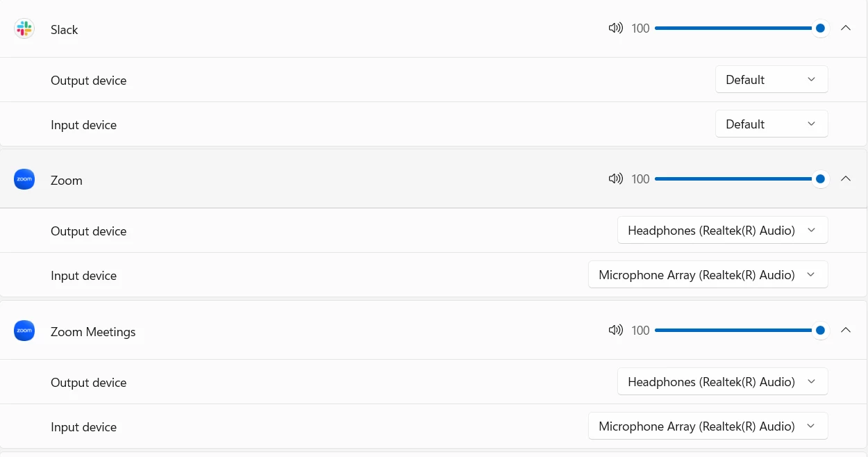Screen dimensions: 868x457
Task: Open Zoom Input device Microphone Array dropdown
Action: 708,274
